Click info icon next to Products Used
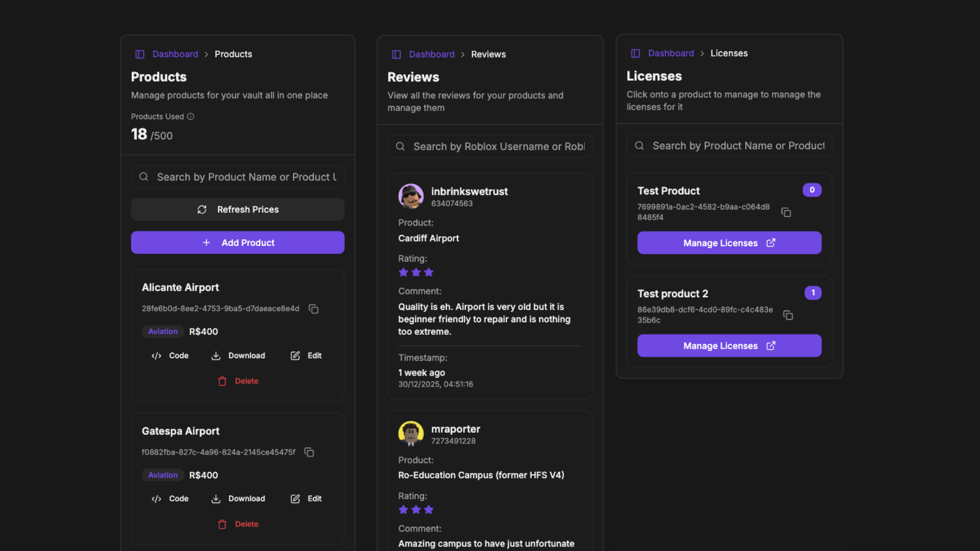The image size is (980, 551). 190,117
